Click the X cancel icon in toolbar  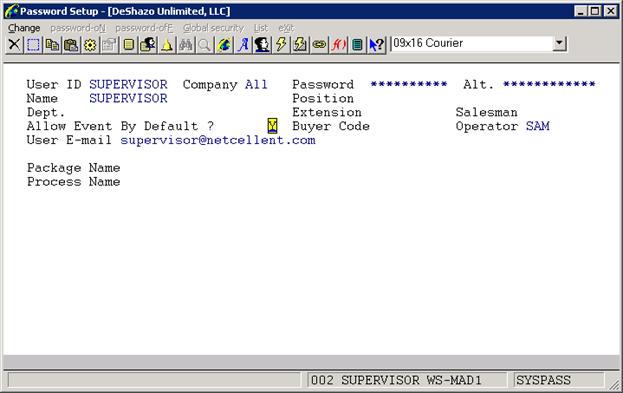coord(14,45)
